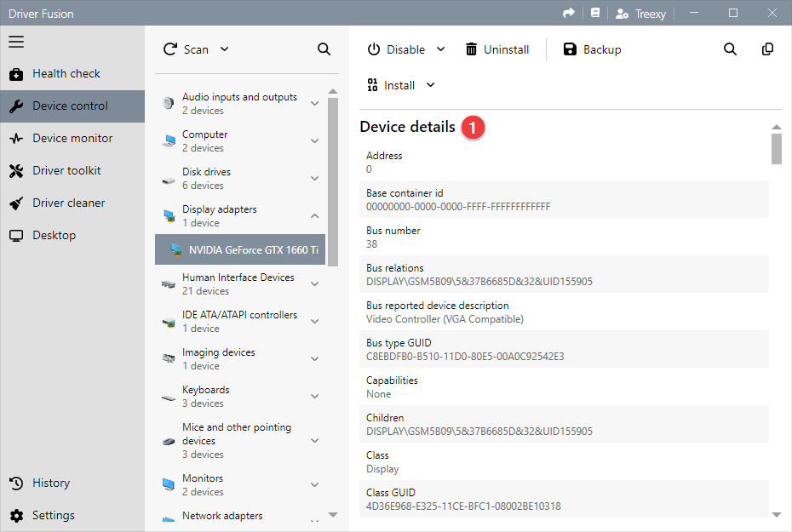Click the Bus number value 38
The image size is (792, 532).
tap(372, 243)
